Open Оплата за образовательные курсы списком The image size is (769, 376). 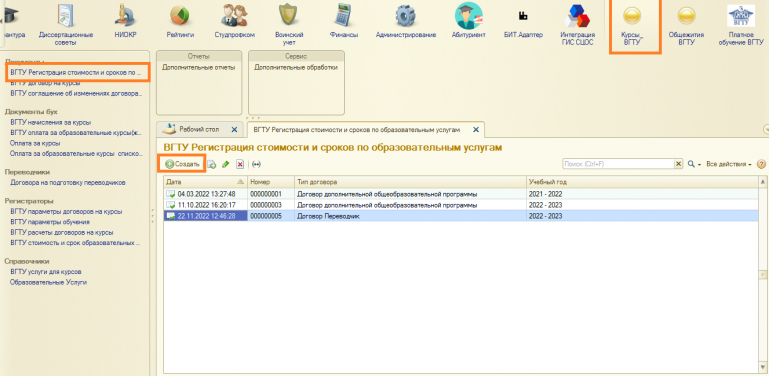coord(76,153)
